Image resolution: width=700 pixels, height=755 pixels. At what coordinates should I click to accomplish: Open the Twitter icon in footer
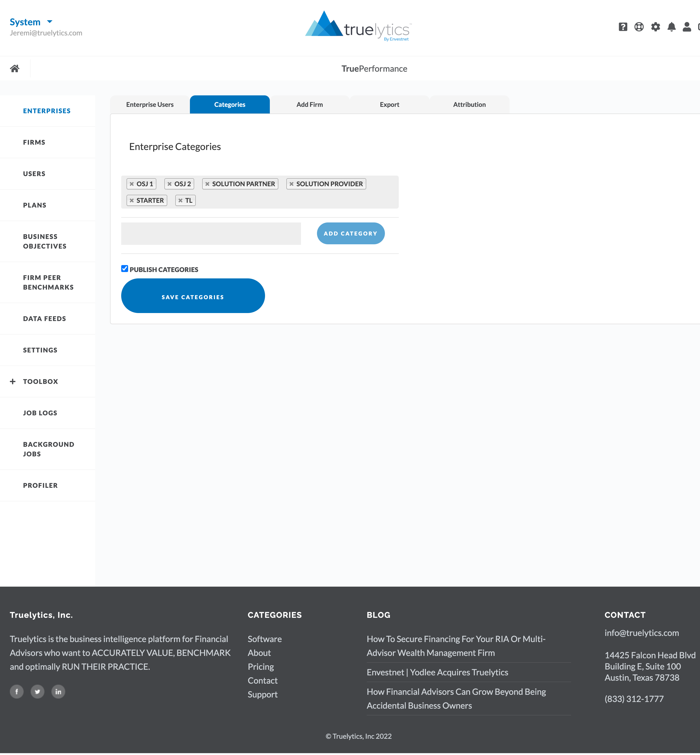point(38,692)
